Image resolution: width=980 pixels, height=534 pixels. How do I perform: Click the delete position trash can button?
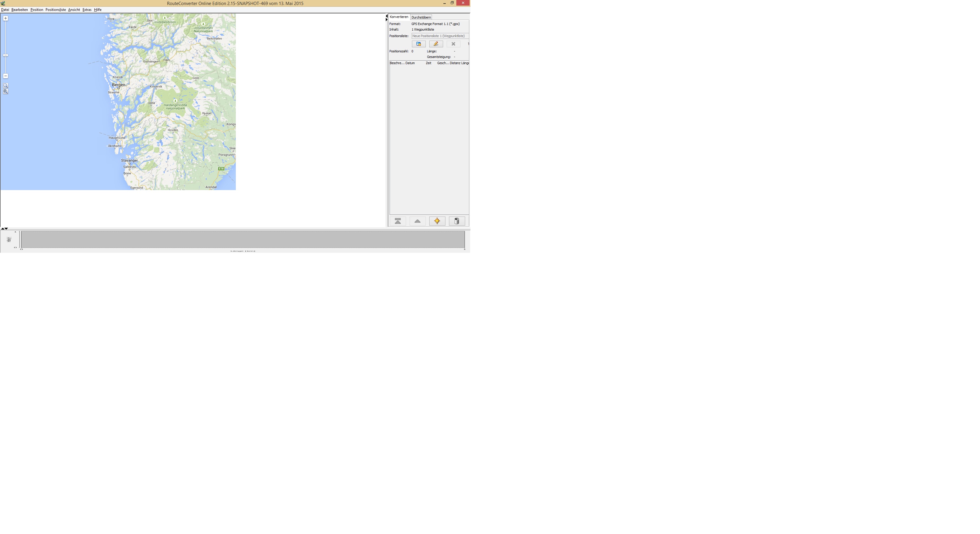pyautogui.click(x=457, y=221)
